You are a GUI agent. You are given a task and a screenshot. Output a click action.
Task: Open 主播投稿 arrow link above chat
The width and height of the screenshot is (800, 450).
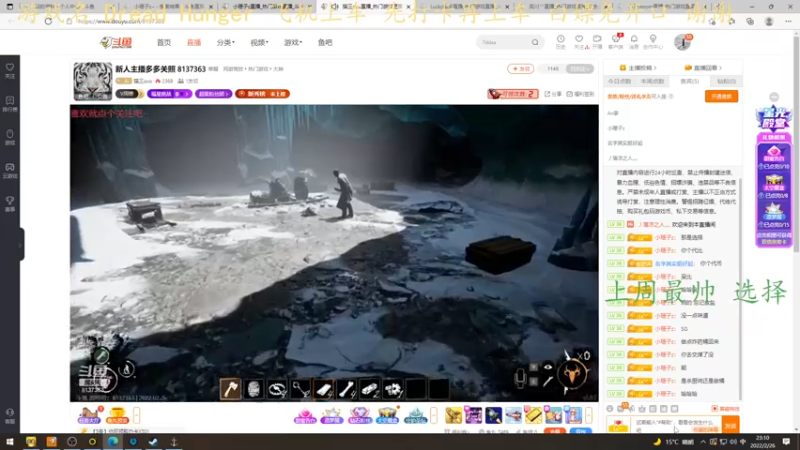[638, 68]
